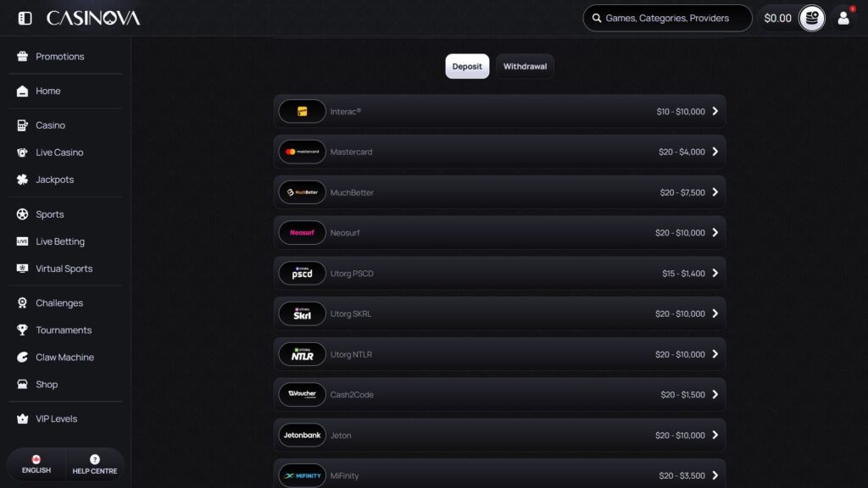This screenshot has height=488, width=868.
Task: Open the coin stack wallet icon
Action: pos(811,19)
